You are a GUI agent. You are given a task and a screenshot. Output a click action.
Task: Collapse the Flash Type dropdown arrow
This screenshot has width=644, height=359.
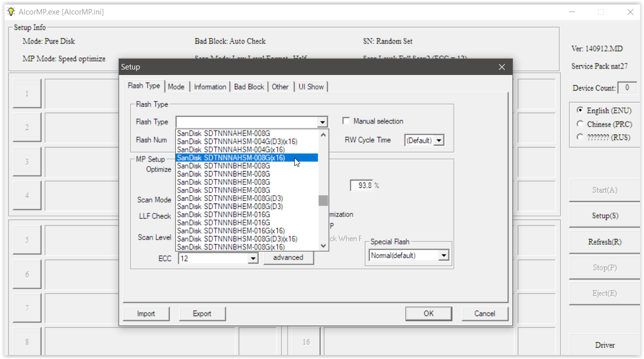coord(323,122)
